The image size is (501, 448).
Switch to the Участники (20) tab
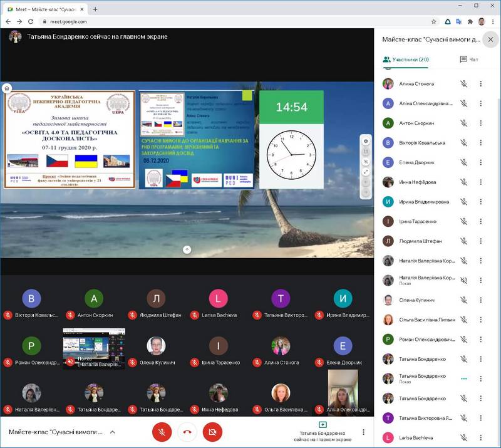[x=406, y=60]
